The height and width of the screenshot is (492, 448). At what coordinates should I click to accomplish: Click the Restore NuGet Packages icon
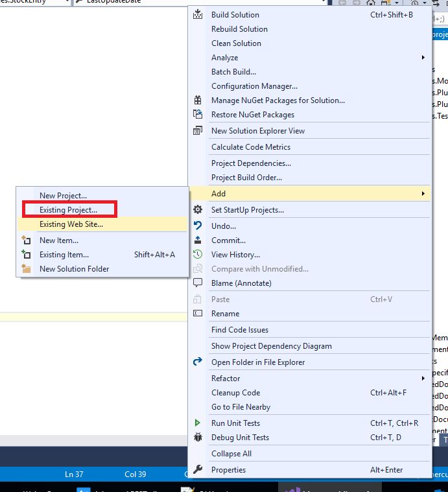198,115
